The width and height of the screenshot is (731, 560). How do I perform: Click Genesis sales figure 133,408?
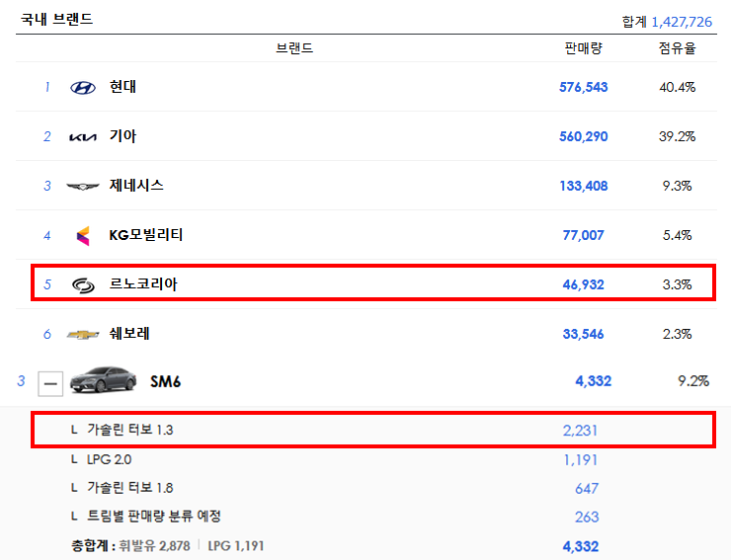(x=583, y=186)
